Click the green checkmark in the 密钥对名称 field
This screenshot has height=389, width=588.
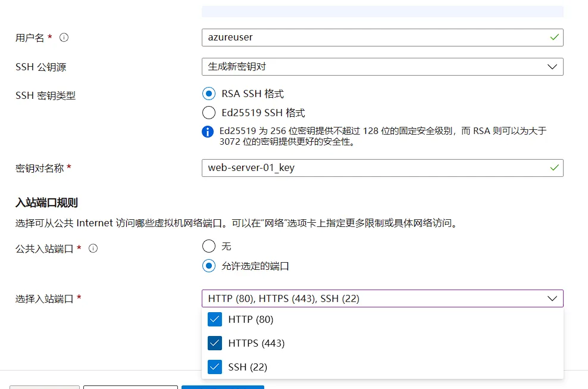click(555, 168)
